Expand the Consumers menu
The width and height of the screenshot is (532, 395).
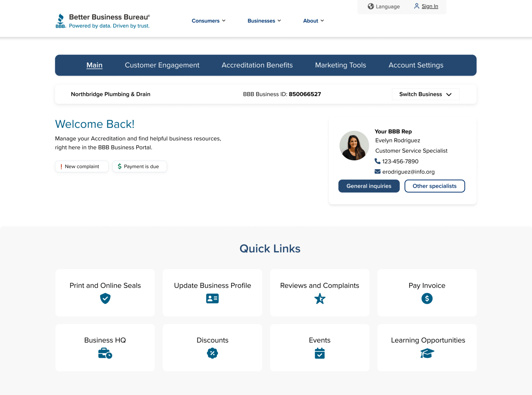(x=208, y=21)
